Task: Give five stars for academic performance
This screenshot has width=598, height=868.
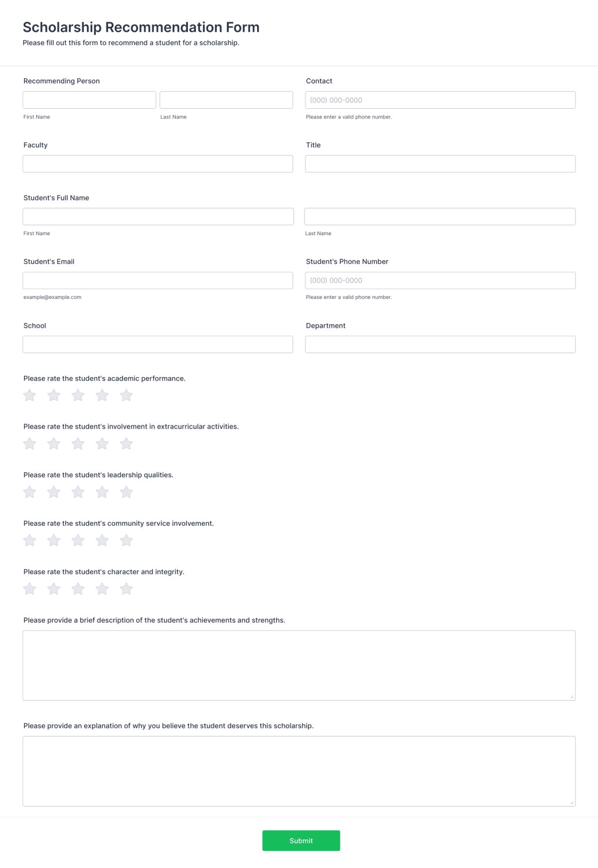Action: point(126,395)
